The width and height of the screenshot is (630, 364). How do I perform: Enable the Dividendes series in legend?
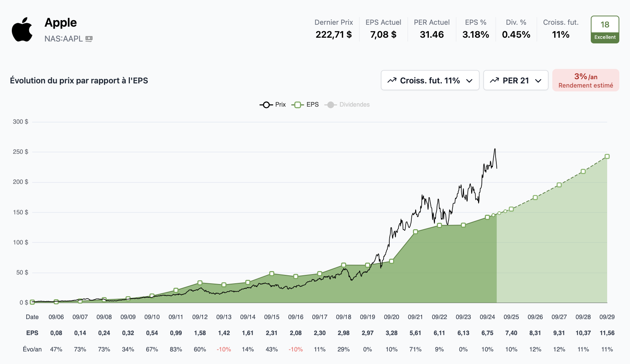pyautogui.click(x=347, y=105)
